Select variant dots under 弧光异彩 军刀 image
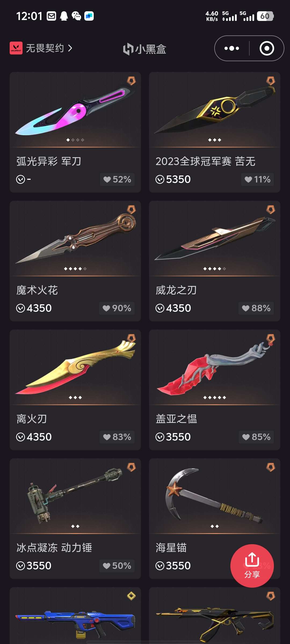The image size is (290, 644). (75, 140)
